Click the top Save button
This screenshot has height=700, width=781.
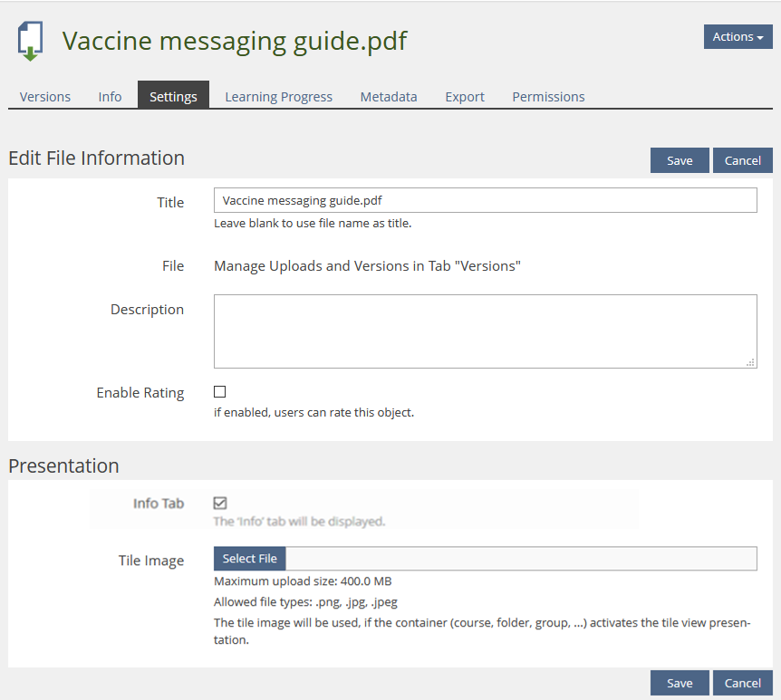pyautogui.click(x=680, y=160)
